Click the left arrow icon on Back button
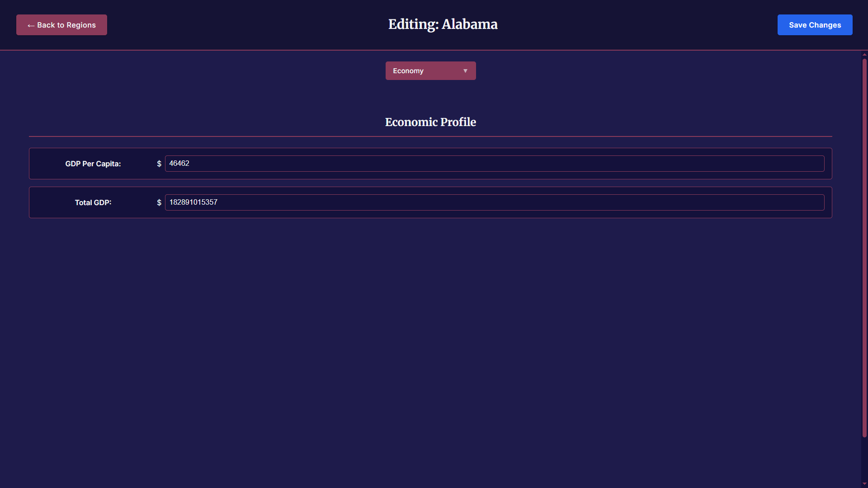This screenshot has width=868, height=488. [31, 26]
